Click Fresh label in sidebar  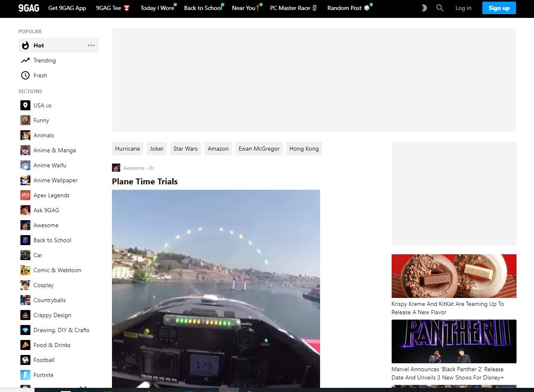click(x=40, y=75)
